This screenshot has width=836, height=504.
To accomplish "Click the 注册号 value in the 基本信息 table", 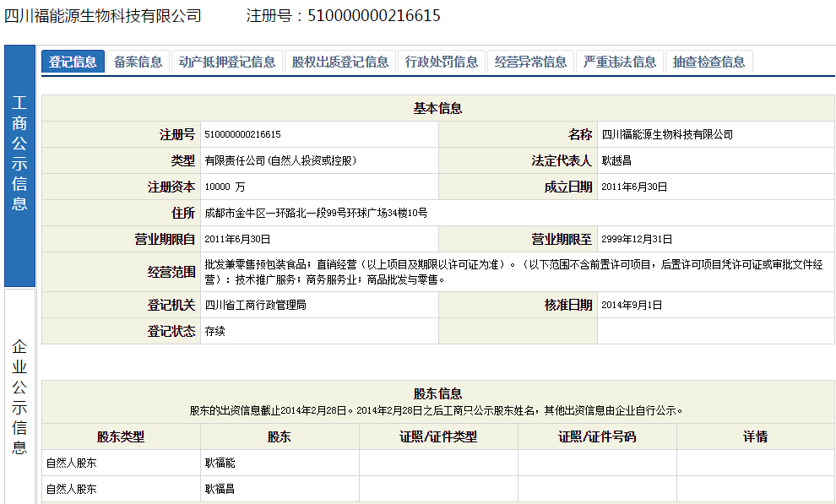I will click(x=242, y=135).
